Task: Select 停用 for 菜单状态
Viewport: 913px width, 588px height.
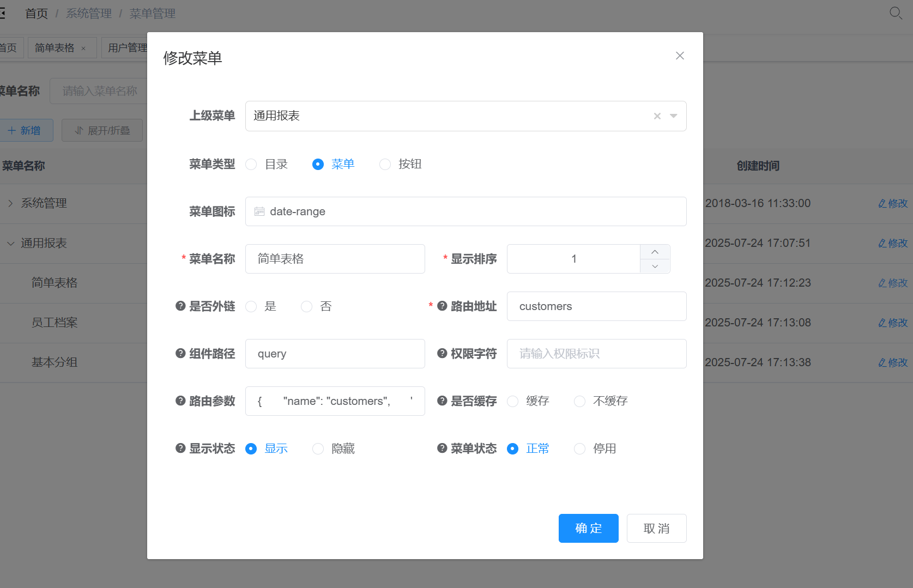Action: [580, 448]
